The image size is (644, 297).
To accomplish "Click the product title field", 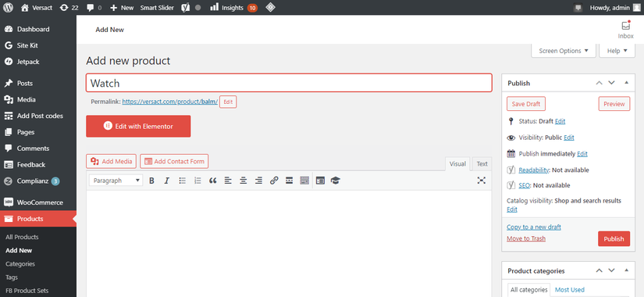I will pyautogui.click(x=289, y=83).
